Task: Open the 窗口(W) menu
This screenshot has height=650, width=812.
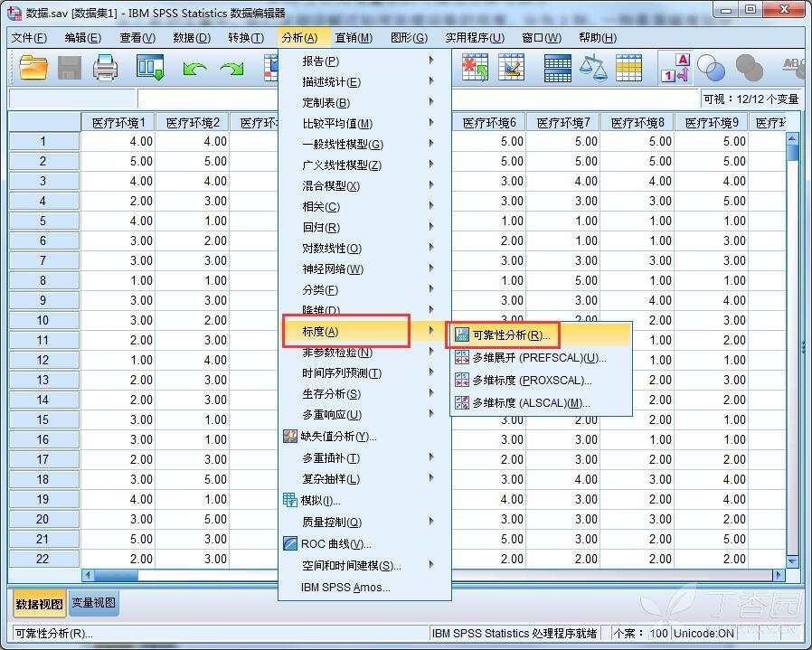Action: [x=541, y=38]
